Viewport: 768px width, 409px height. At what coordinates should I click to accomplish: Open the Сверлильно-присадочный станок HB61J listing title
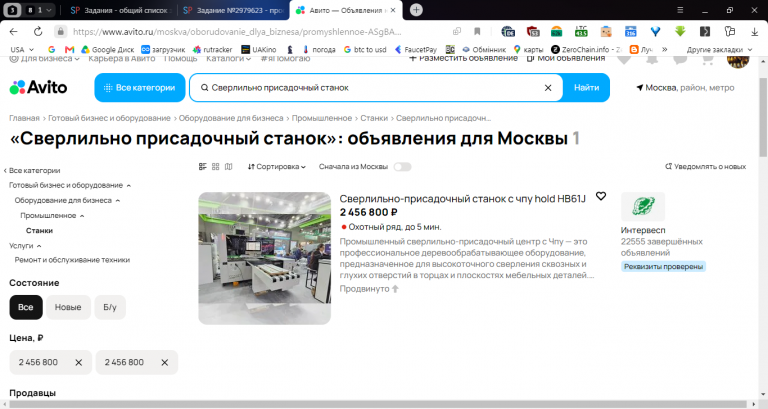(462, 199)
